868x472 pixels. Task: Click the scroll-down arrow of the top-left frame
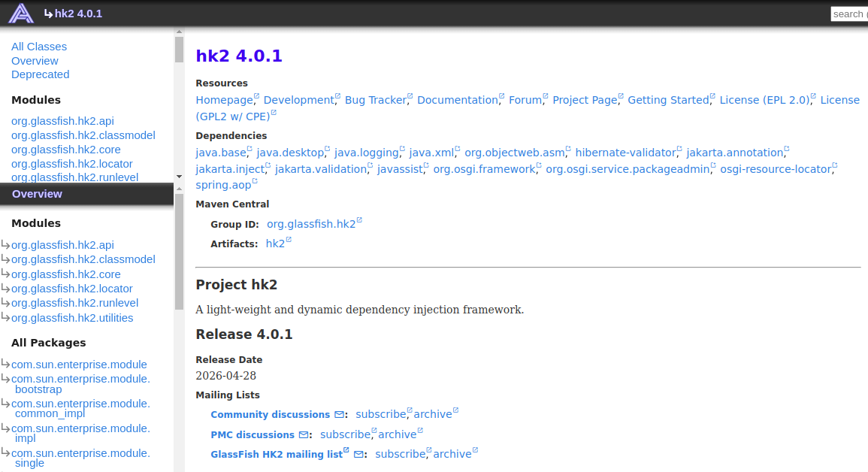click(x=179, y=177)
